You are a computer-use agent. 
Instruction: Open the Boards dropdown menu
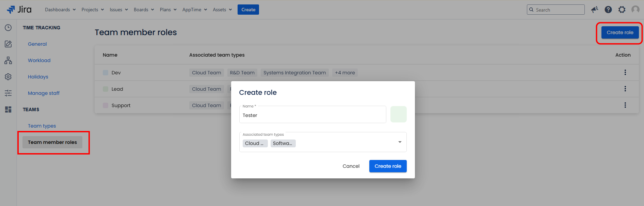144,10
